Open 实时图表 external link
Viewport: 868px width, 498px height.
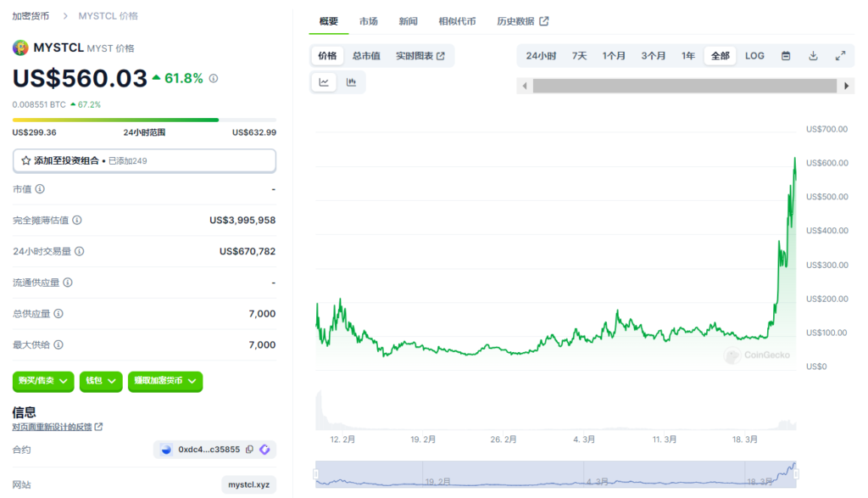coord(420,56)
